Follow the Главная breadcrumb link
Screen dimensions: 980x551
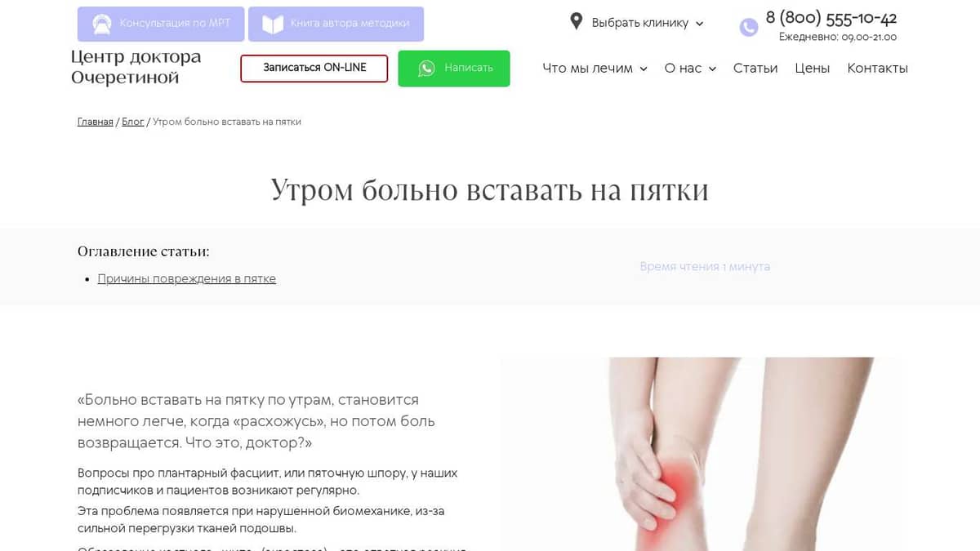96,122
